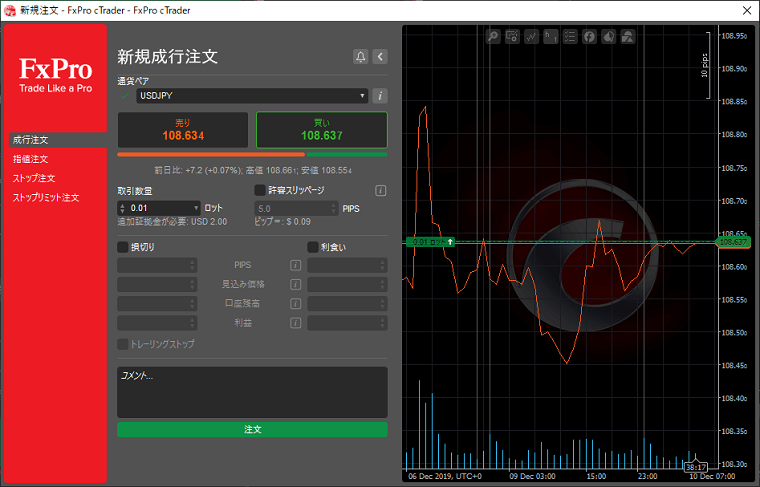Click the 108.637 price label on axis
Viewport: 760px width, 487px height.
tap(733, 242)
